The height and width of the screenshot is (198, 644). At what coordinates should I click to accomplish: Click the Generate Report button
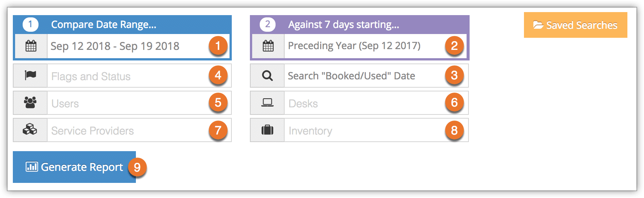point(74,167)
